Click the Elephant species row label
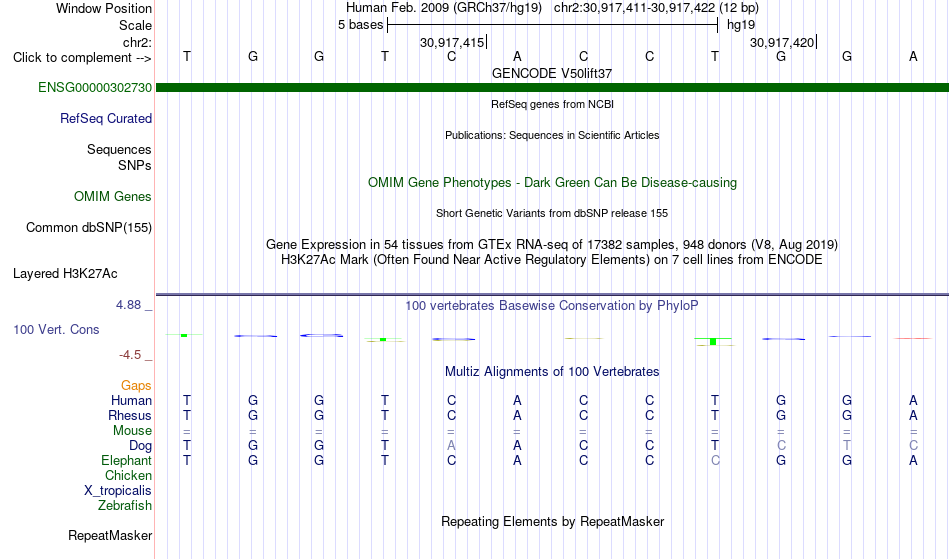 (127, 460)
